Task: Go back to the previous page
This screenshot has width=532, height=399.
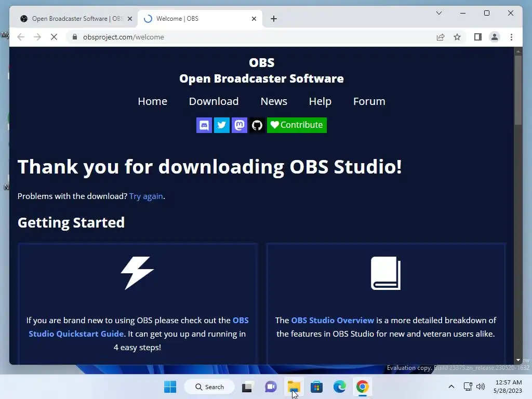Action: 21,37
